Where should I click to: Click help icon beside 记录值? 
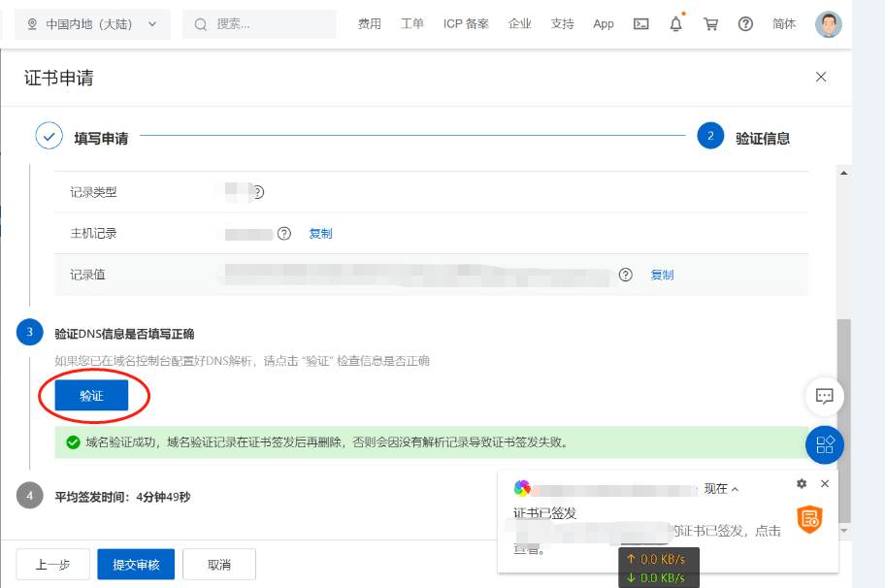click(626, 275)
